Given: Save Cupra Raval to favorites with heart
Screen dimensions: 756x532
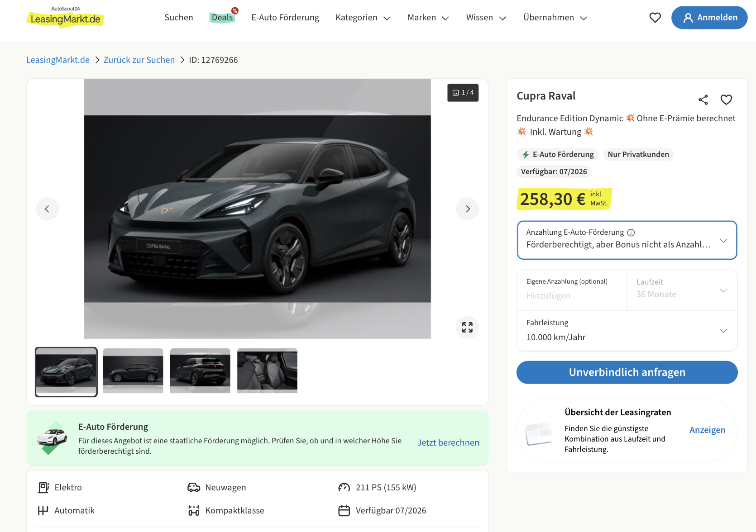Looking at the screenshot, I should 726,100.
